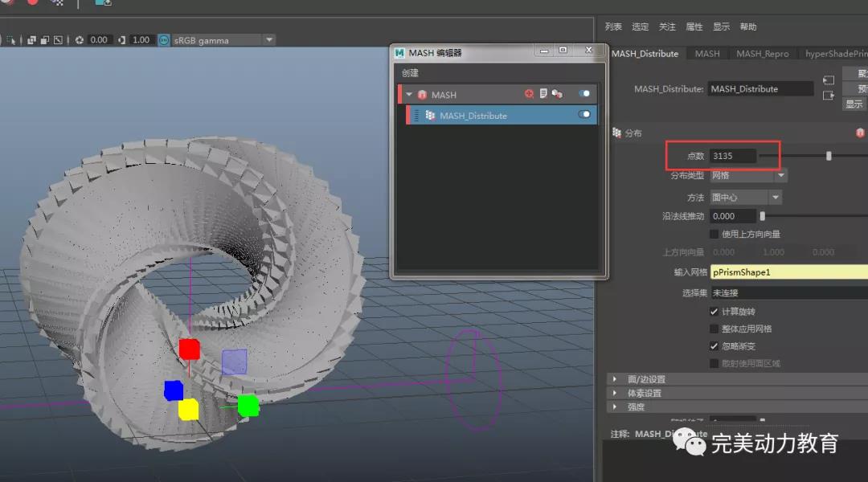Click the red add-node icon in MASH row
Viewport: 868px width, 482px height.
pyautogui.click(x=529, y=94)
